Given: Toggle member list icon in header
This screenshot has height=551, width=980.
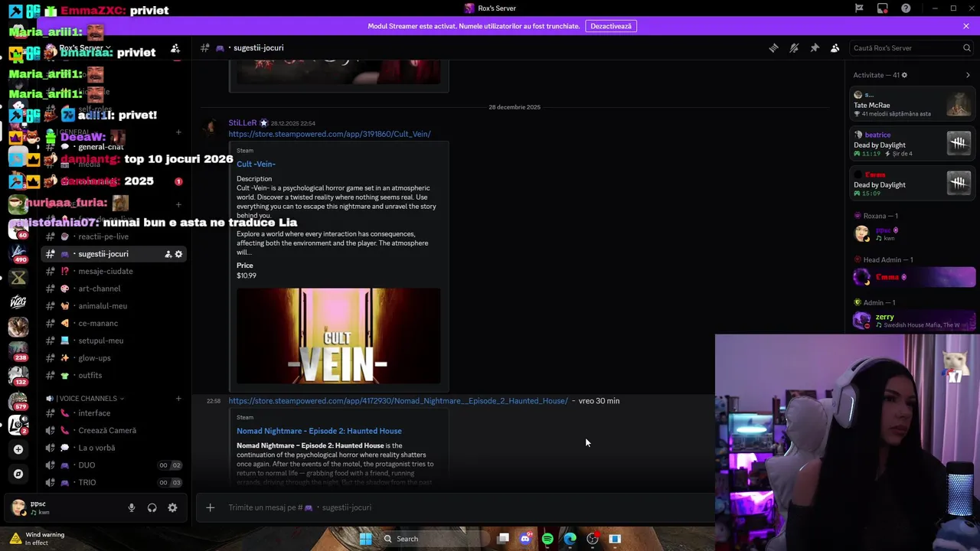Looking at the screenshot, I should [x=835, y=47].
